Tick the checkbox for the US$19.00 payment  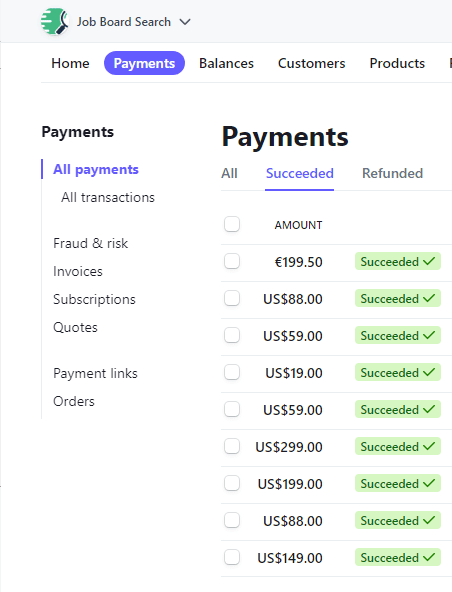point(232,372)
